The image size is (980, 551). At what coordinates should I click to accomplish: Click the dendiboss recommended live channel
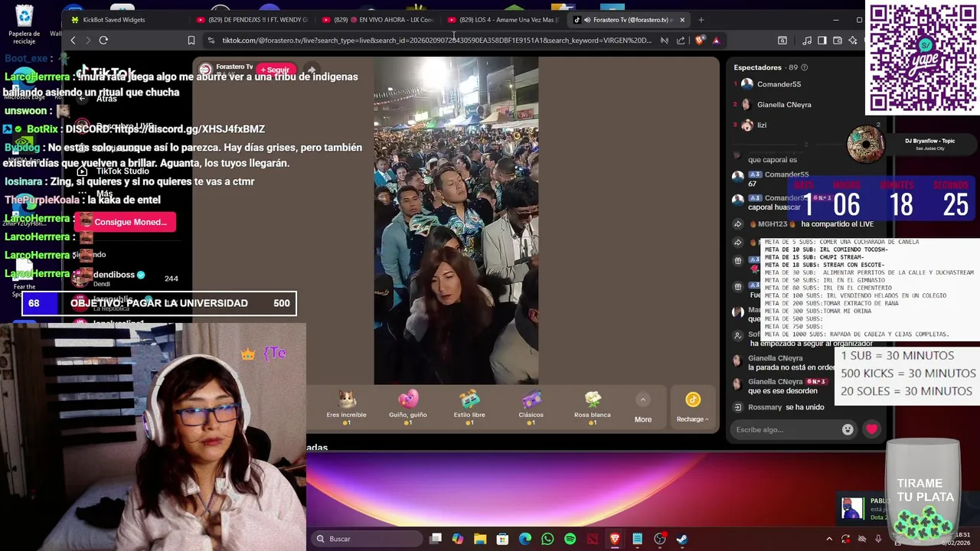click(126, 278)
